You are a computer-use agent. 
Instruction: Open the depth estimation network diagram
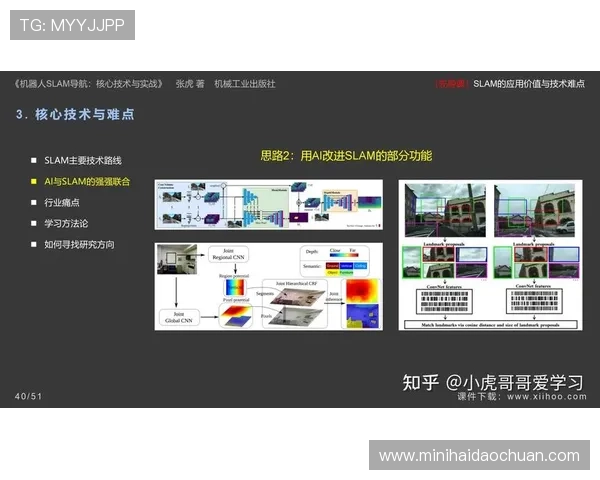[269, 205]
